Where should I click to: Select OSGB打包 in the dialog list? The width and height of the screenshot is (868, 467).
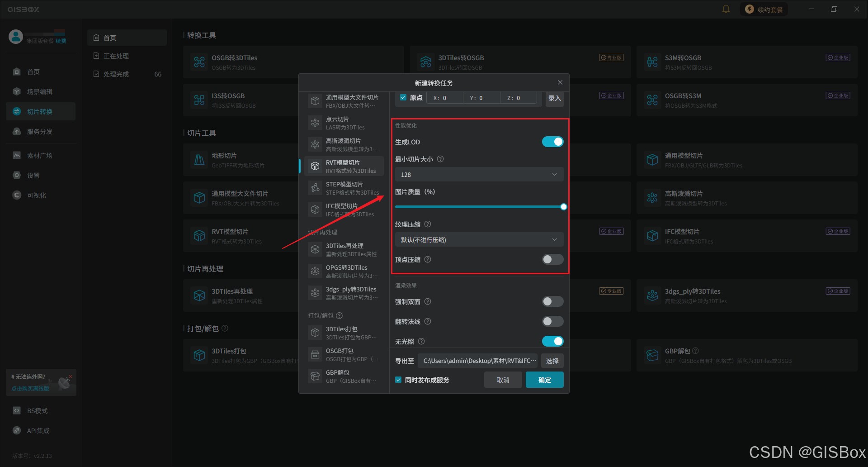coord(344,354)
